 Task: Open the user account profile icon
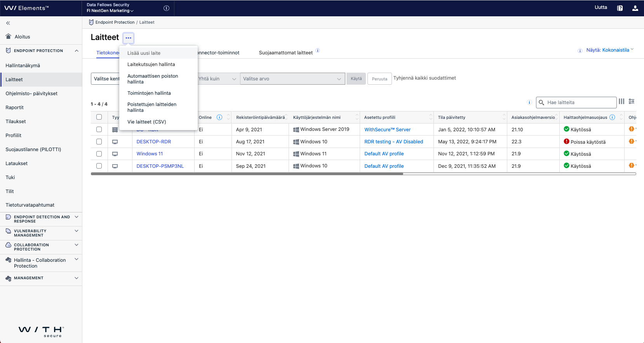coord(635,8)
